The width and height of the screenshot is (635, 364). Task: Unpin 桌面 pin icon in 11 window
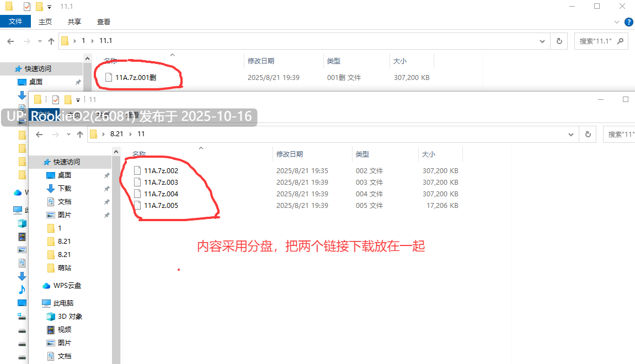click(107, 175)
